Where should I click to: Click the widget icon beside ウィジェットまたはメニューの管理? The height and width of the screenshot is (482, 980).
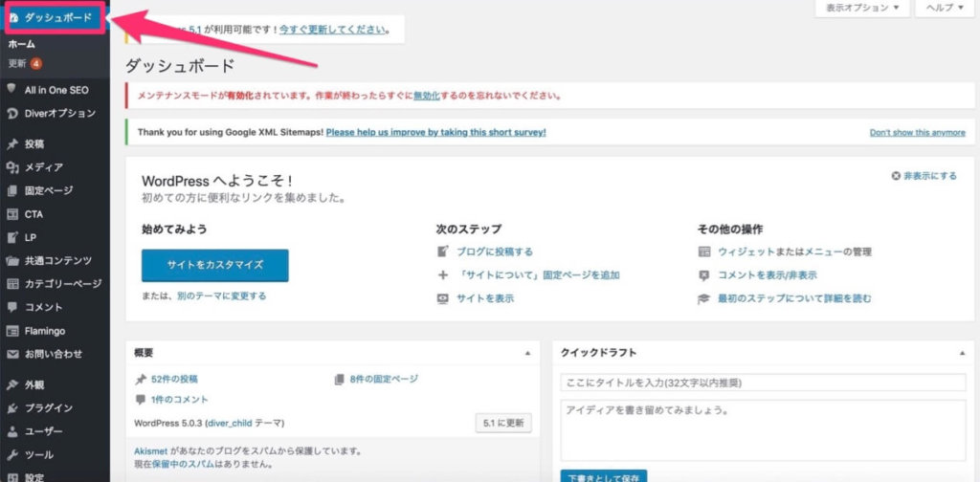click(x=704, y=252)
